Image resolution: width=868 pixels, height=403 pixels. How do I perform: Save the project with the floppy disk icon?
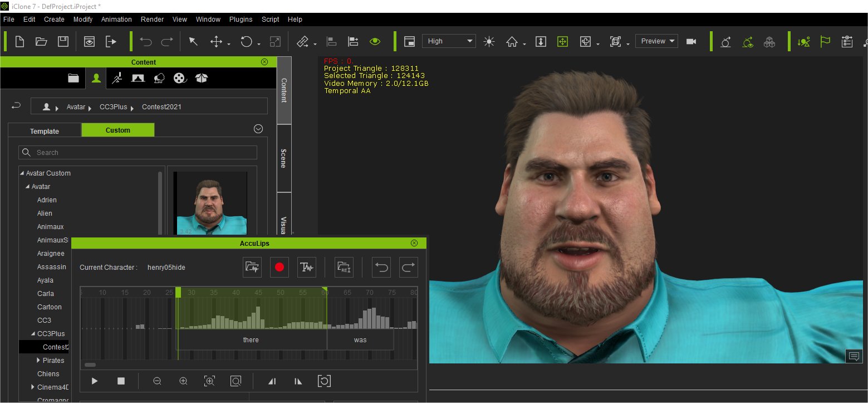click(63, 41)
